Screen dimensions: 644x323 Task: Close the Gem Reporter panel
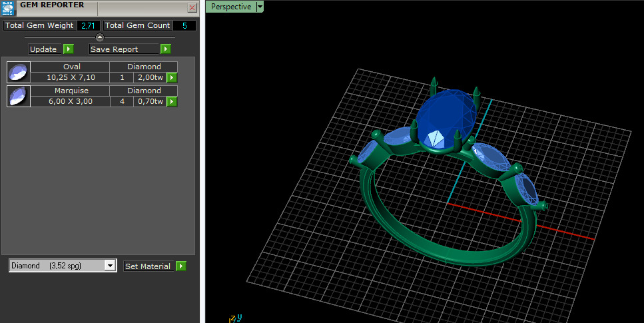(x=192, y=7)
